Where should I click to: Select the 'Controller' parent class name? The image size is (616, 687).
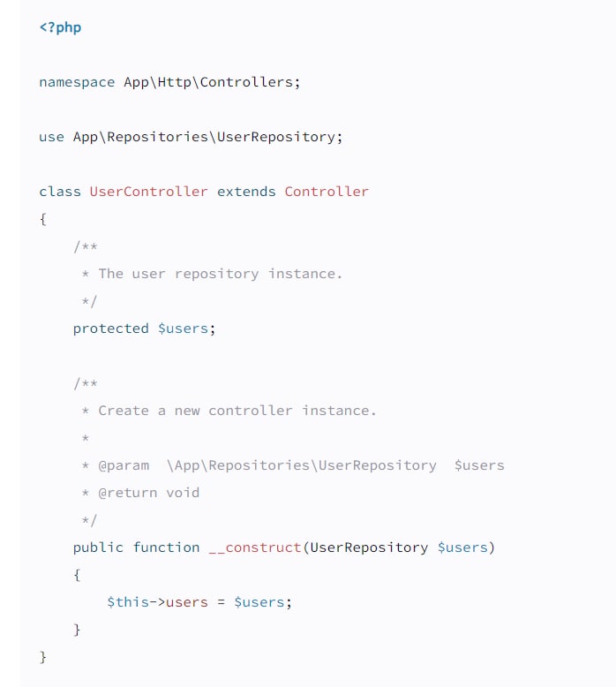coord(327,192)
